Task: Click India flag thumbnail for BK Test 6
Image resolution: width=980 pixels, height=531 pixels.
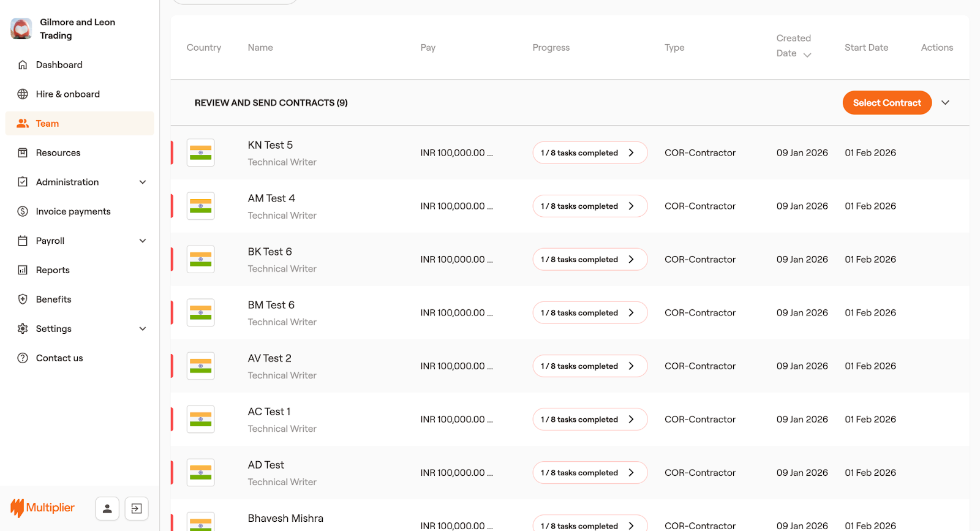Action: (200, 260)
